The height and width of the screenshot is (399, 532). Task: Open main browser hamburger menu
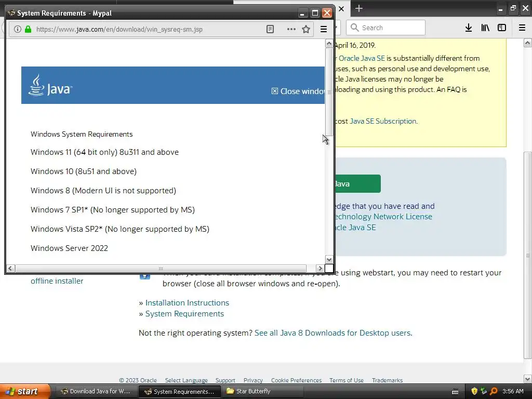522,28
